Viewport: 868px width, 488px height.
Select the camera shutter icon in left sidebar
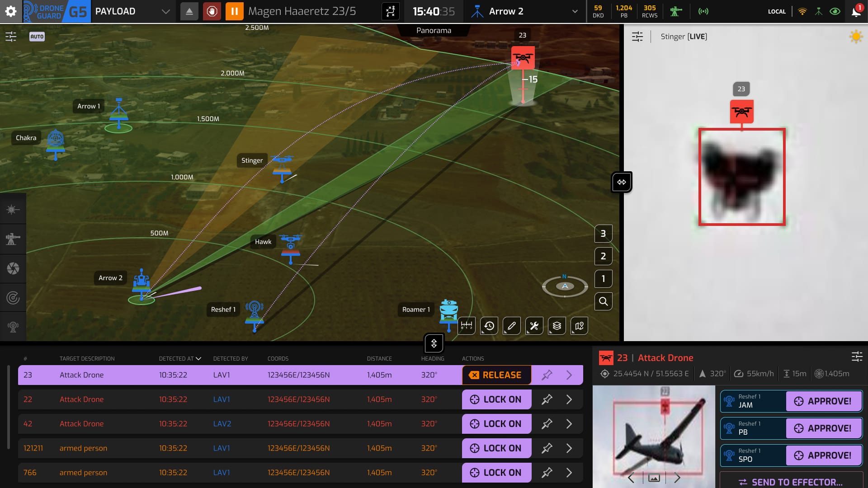click(x=13, y=268)
